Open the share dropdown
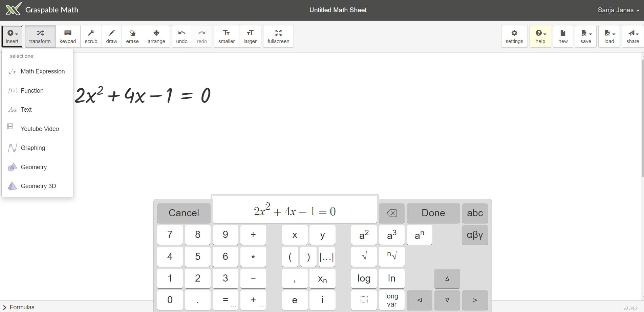 tap(632, 37)
